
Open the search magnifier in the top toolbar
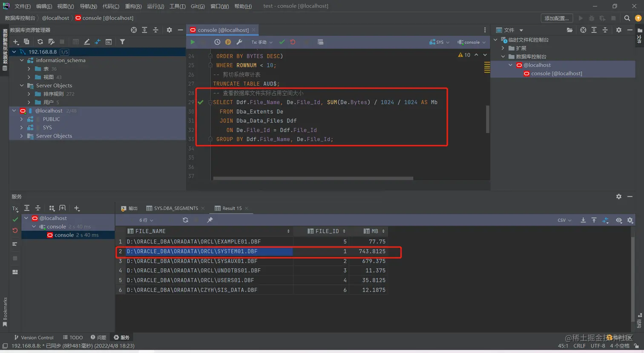(627, 18)
